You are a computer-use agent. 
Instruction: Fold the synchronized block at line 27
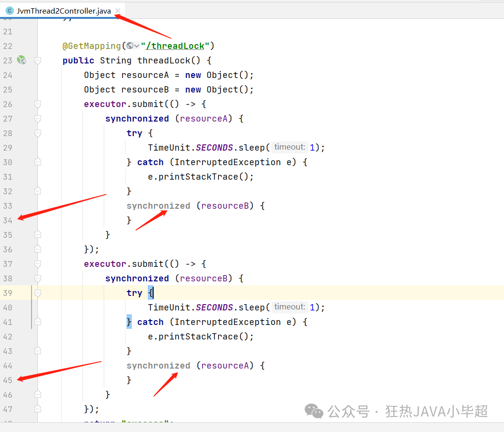coord(38,119)
